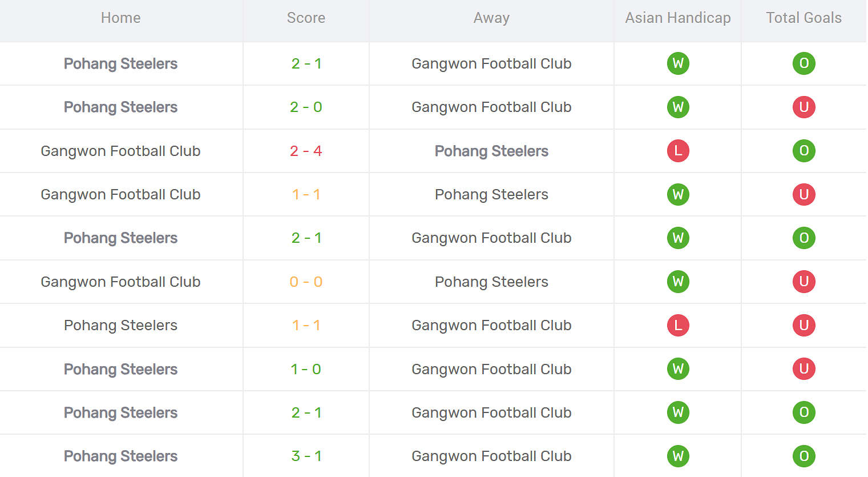Click the 2 - 0 score
The height and width of the screenshot is (477, 868).
click(306, 107)
